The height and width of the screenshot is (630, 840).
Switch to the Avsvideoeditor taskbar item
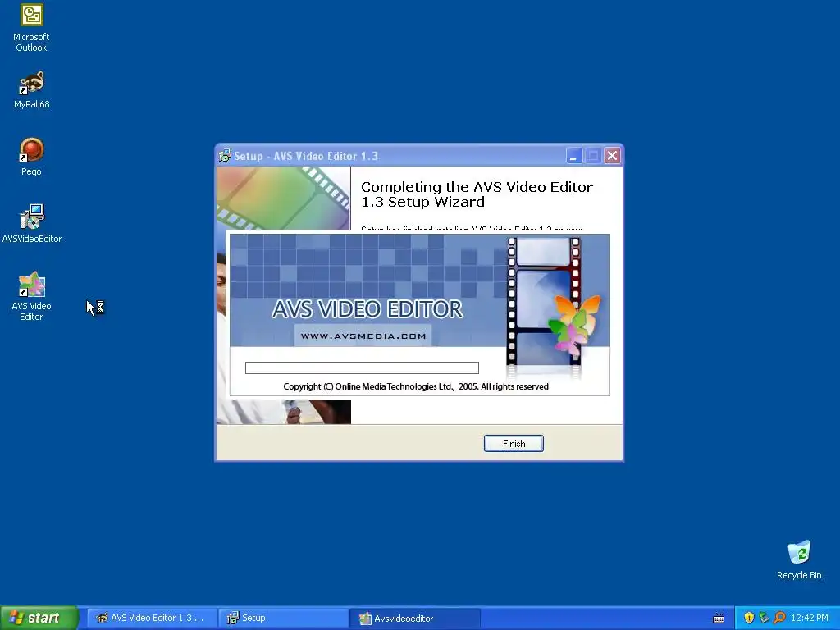414,618
